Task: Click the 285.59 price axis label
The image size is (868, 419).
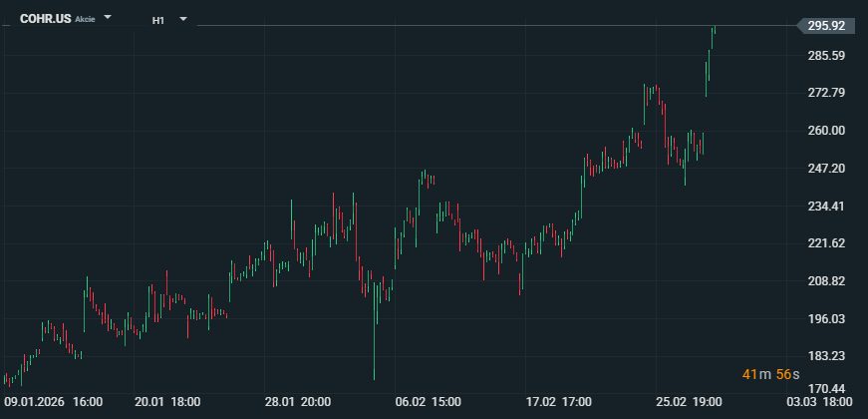Action: 827,56
